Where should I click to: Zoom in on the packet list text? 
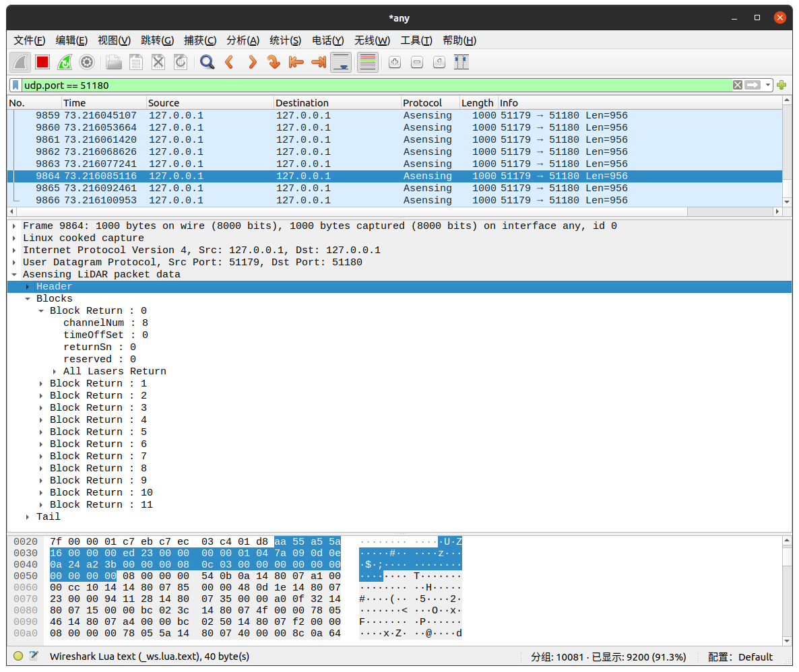[393, 62]
